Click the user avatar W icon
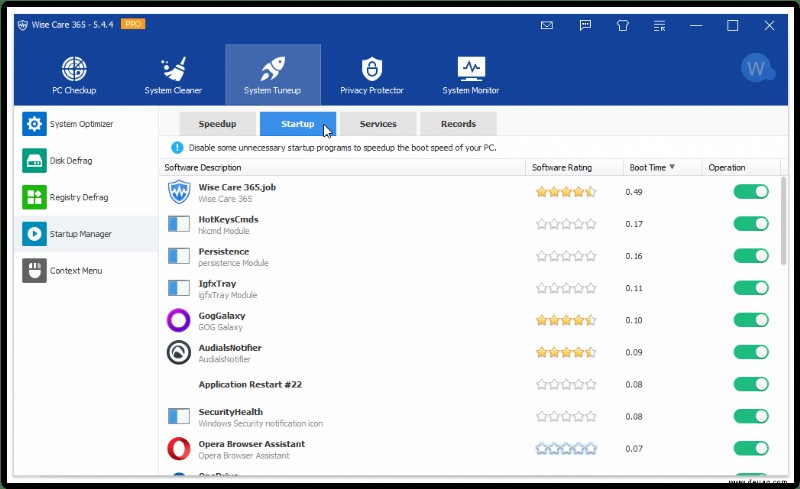Viewport: 800px width, 489px height. click(x=757, y=68)
